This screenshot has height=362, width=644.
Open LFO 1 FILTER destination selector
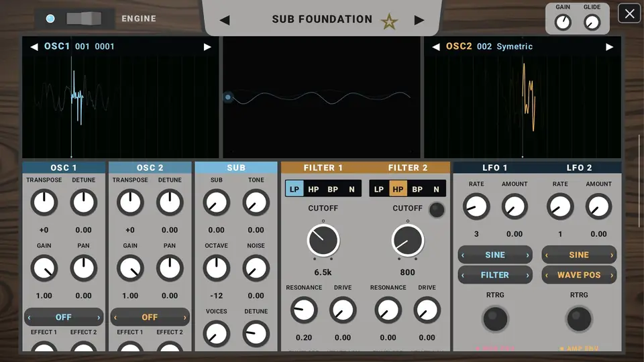click(x=495, y=275)
